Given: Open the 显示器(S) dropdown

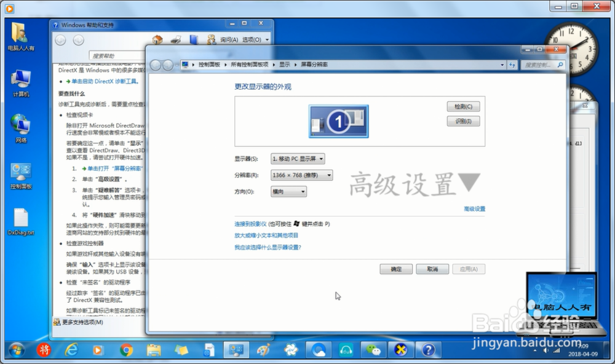Looking at the screenshot, I should 298,159.
